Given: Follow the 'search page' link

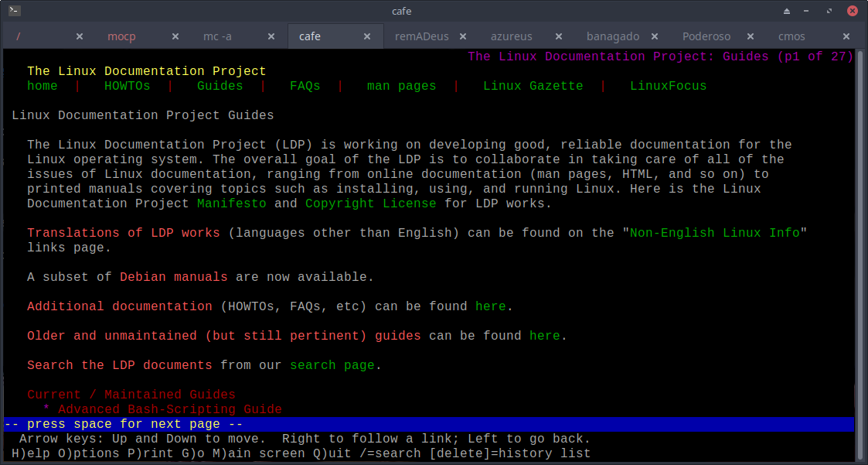Looking at the screenshot, I should click(332, 365).
